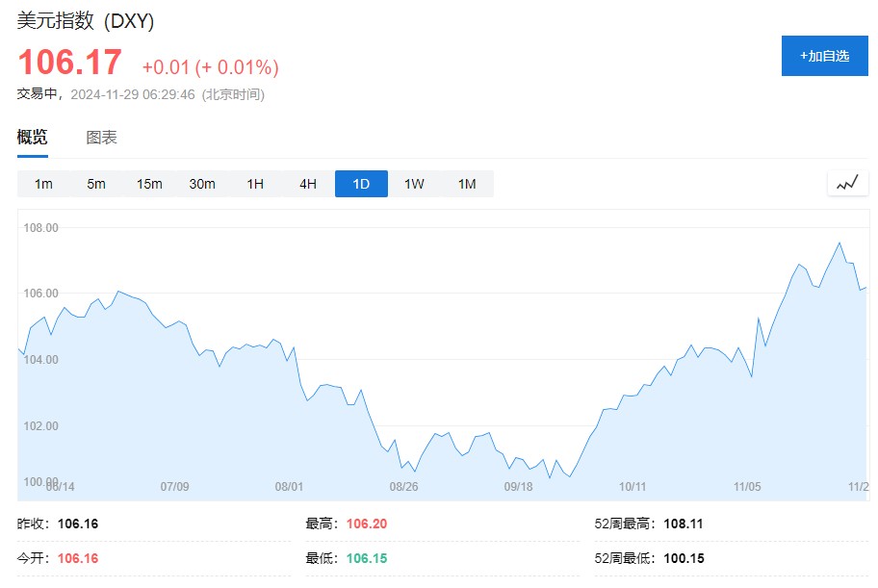Switch to the 概览 overview tab
Viewport: 878px width, 588px height.
pos(32,138)
